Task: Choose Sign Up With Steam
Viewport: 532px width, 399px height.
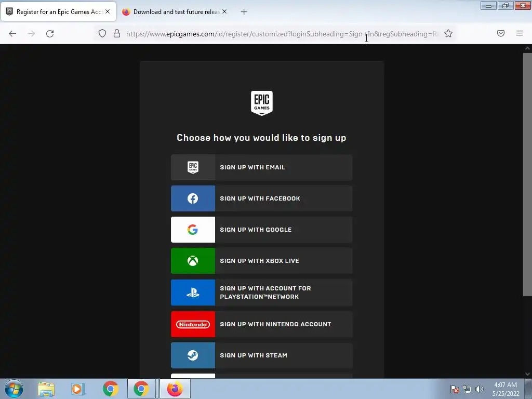Action: [262, 355]
